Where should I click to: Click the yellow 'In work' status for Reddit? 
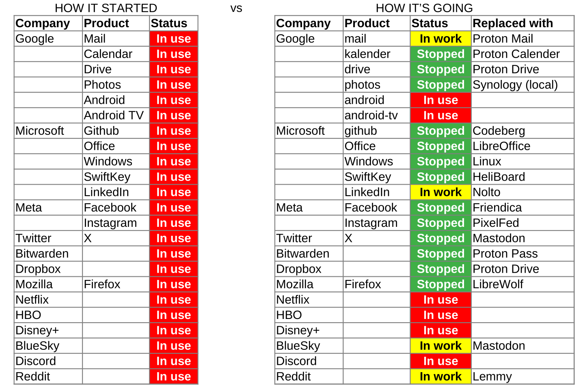pos(440,377)
